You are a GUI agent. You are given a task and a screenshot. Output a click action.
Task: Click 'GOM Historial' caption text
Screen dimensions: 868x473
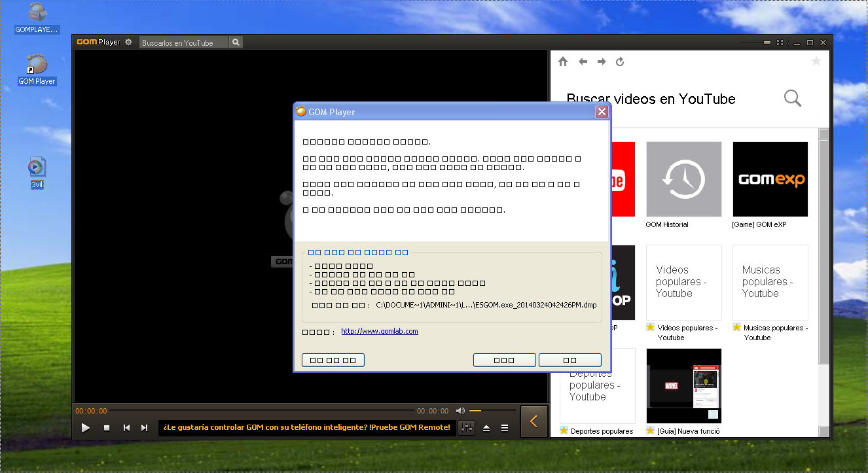coord(667,224)
